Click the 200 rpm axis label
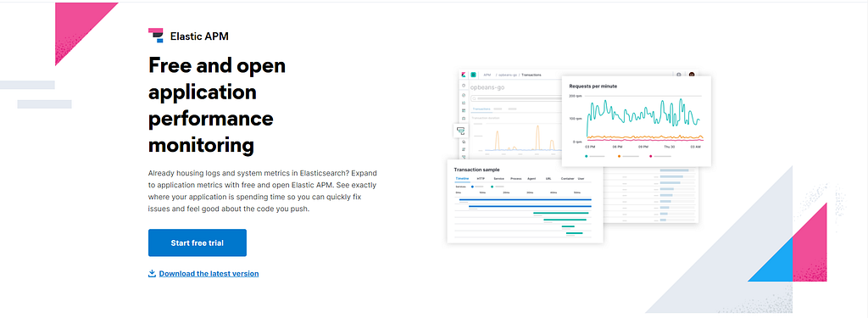Viewport: 868px width, 318px height. (x=576, y=97)
